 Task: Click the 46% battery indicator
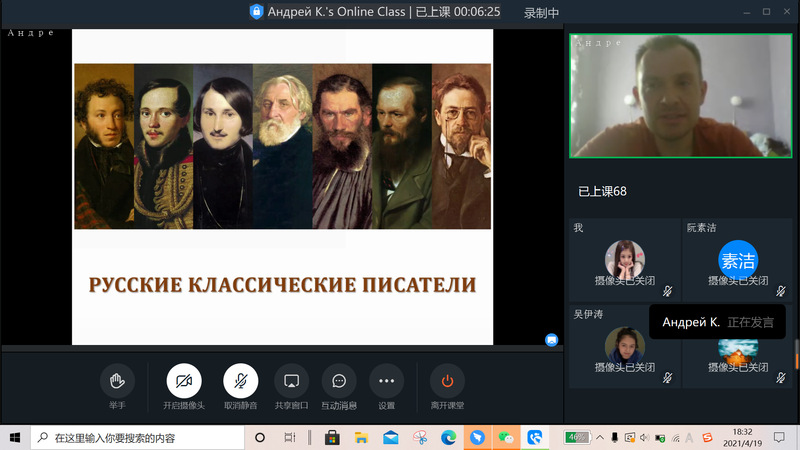(577, 437)
